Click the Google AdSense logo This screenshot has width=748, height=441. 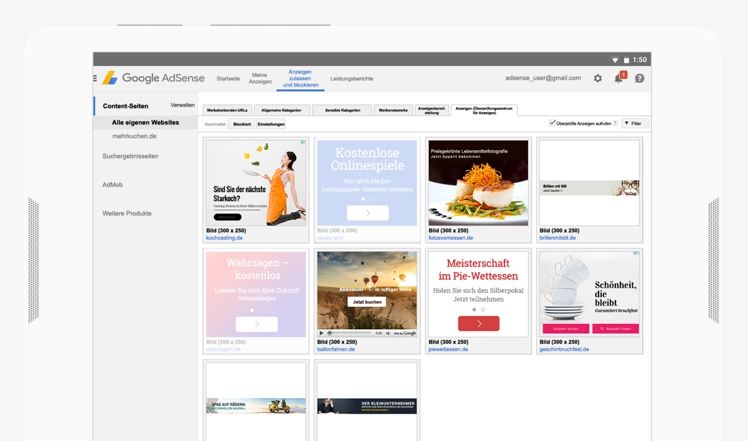pos(152,78)
